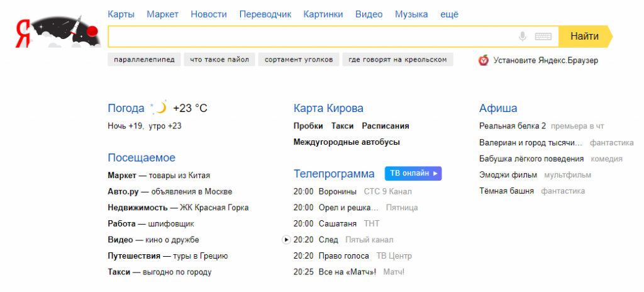Screen dimensions: 644x292
Task: Click the Yandex logo
Action: [x=58, y=35]
